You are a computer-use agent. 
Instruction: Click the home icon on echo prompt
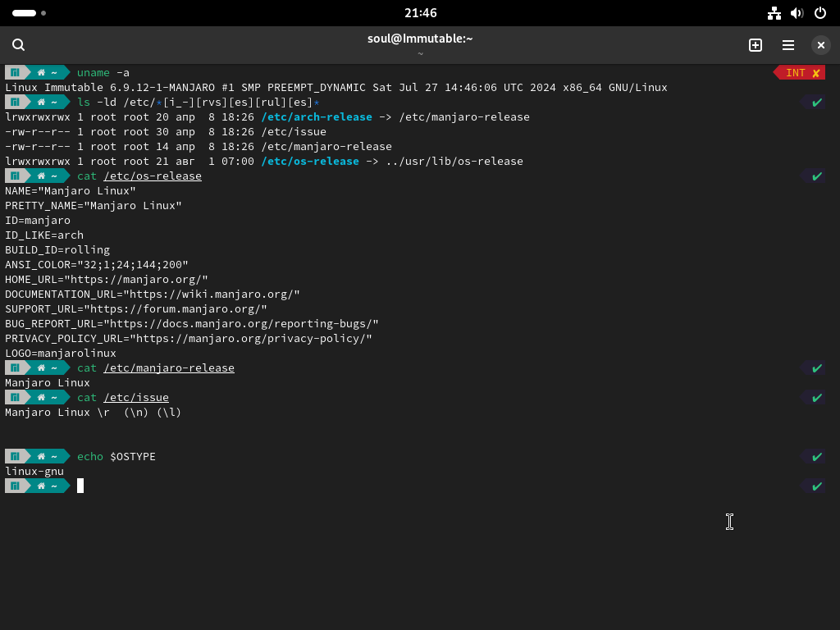tap(41, 456)
